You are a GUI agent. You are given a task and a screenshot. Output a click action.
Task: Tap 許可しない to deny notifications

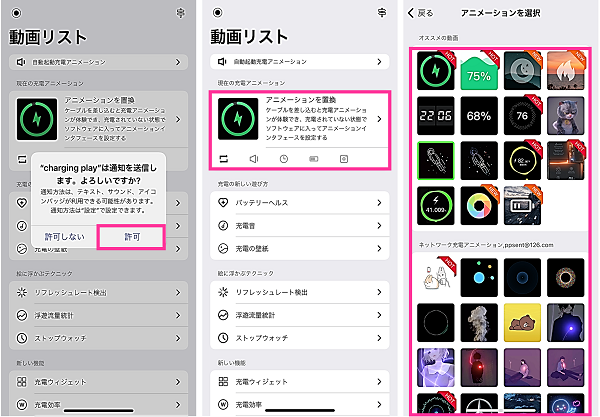coord(65,237)
